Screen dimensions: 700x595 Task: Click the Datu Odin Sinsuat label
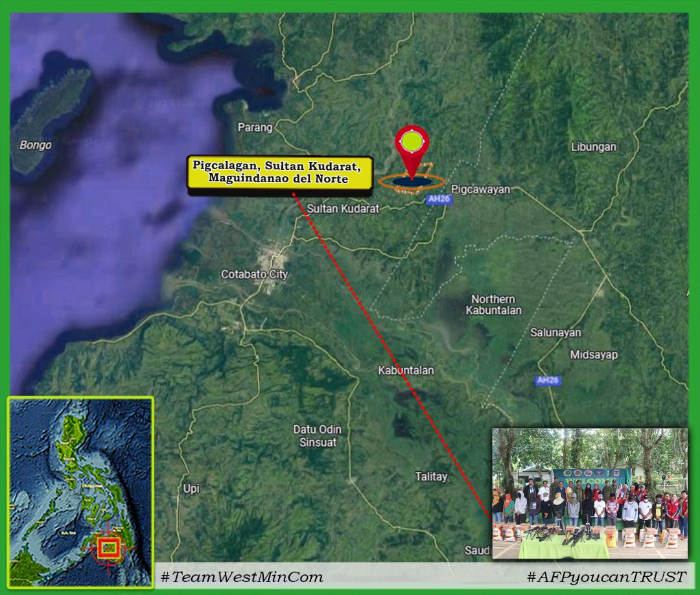[317, 436]
